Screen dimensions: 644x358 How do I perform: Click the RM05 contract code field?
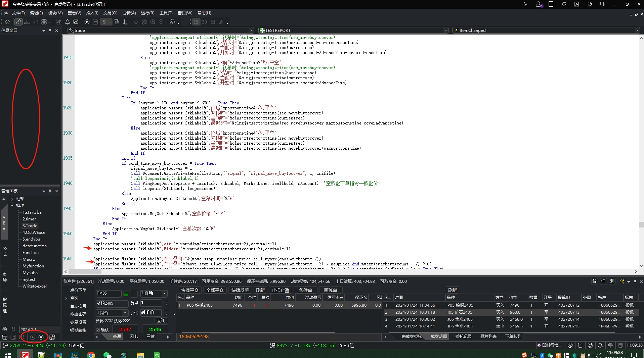(109, 293)
